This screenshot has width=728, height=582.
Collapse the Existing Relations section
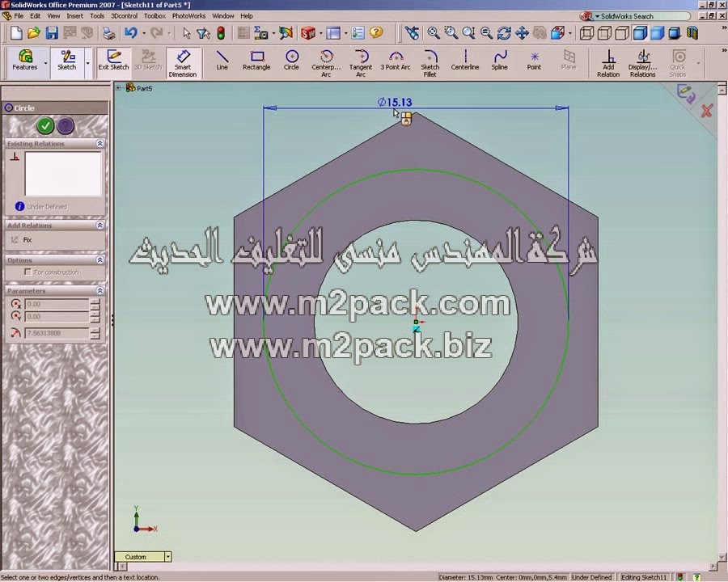pyautogui.click(x=99, y=143)
